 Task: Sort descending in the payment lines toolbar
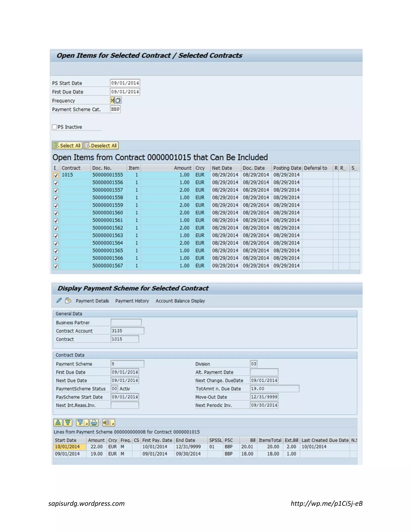tap(68, 423)
